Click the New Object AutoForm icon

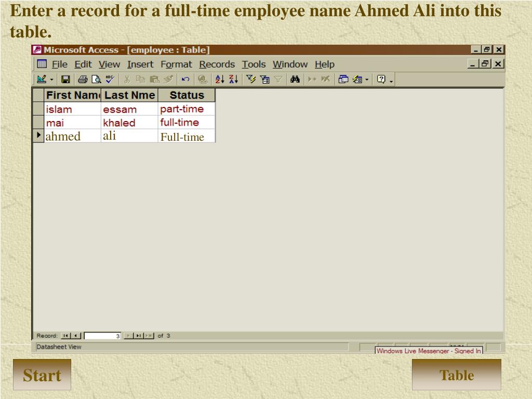(357, 79)
